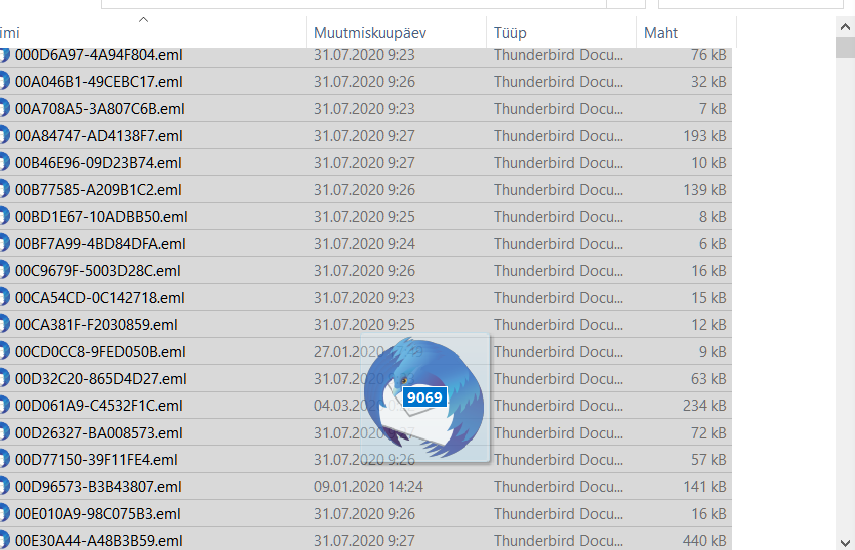The height and width of the screenshot is (550, 855).
Task: Click Thunderbird icon beside 00E010A9-98C075B3.eml
Action: click(4, 513)
